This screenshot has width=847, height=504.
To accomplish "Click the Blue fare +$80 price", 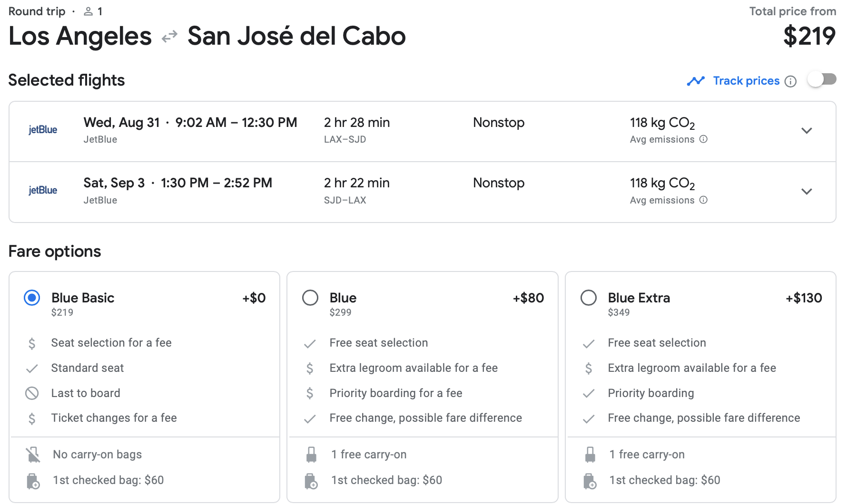I will pyautogui.click(x=528, y=298).
